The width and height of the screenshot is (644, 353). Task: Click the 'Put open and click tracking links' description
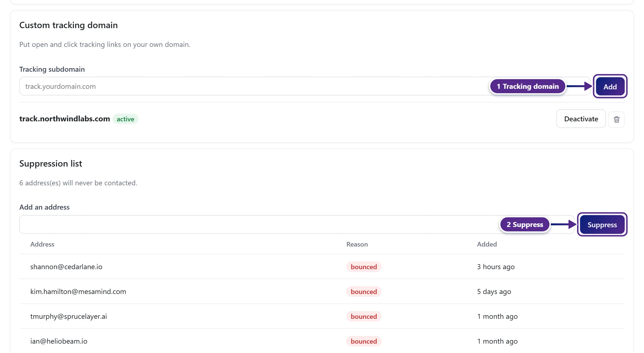[105, 44]
